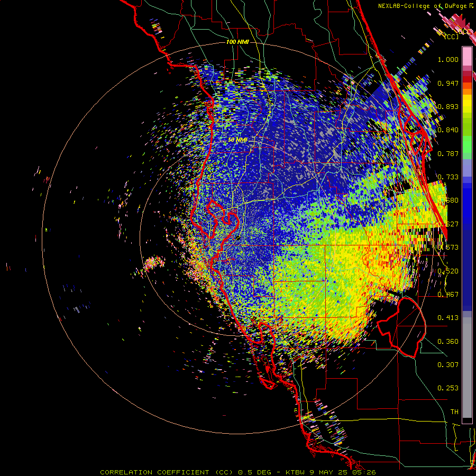This screenshot has width=476, height=476.
Task: Click the 0.467 legend value
Action: (x=448, y=294)
